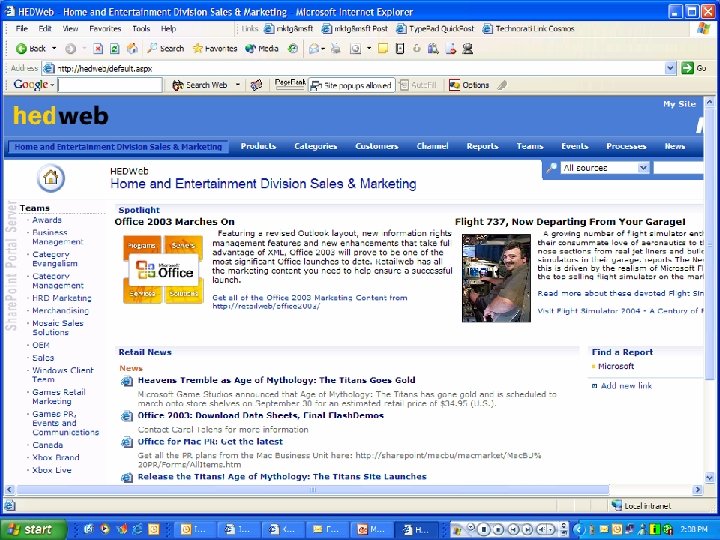Click Google toolbar Search Web button
This screenshot has height=540, width=720.
pyautogui.click(x=200, y=85)
